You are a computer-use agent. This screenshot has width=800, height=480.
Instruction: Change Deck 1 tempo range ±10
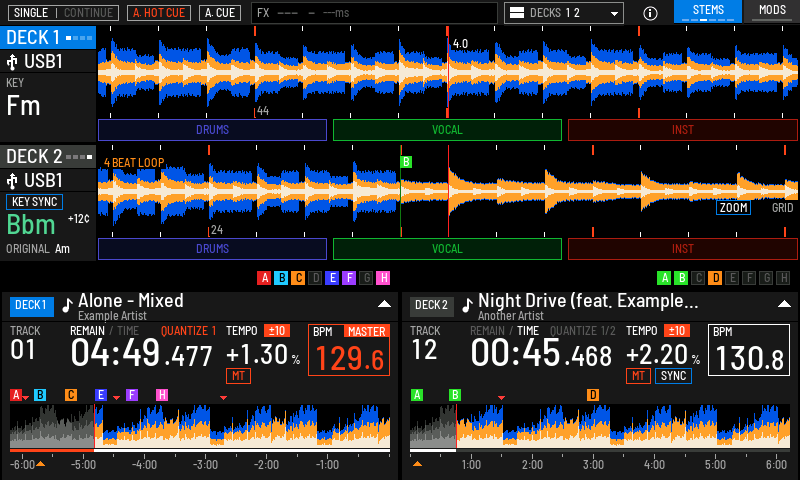277,331
